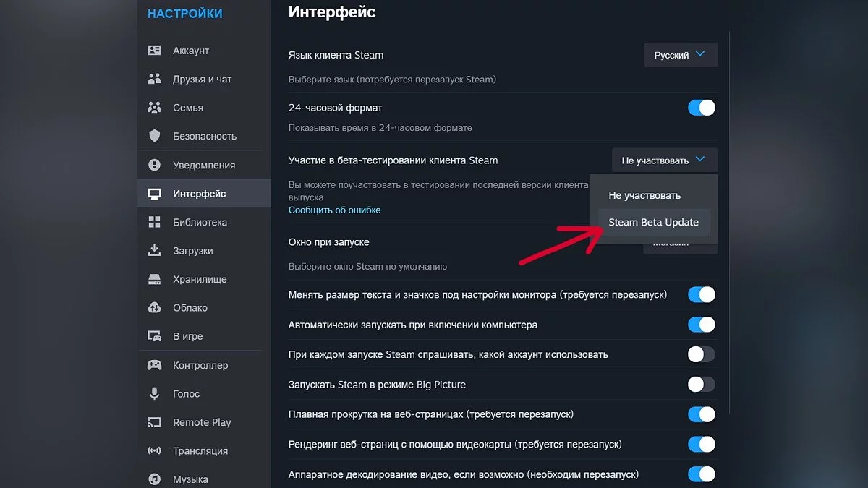Open the Voice microphone icon
The width and height of the screenshot is (868, 488).
[x=154, y=394]
